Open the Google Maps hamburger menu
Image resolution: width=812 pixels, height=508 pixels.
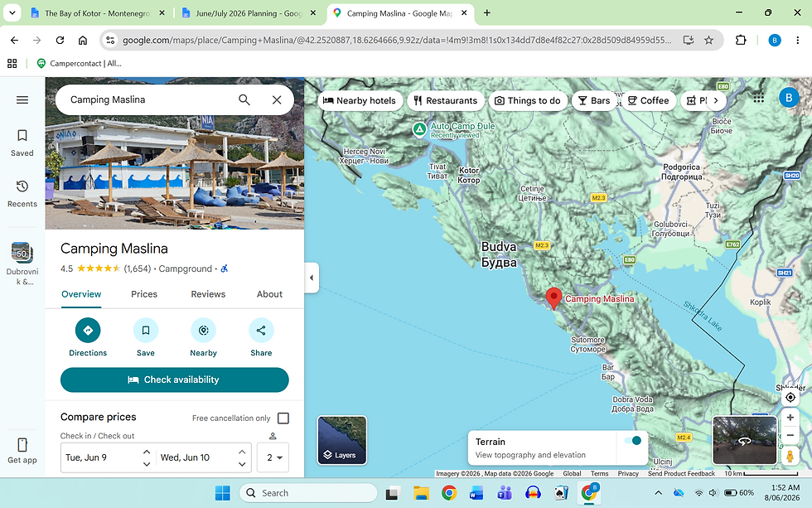[x=22, y=100]
